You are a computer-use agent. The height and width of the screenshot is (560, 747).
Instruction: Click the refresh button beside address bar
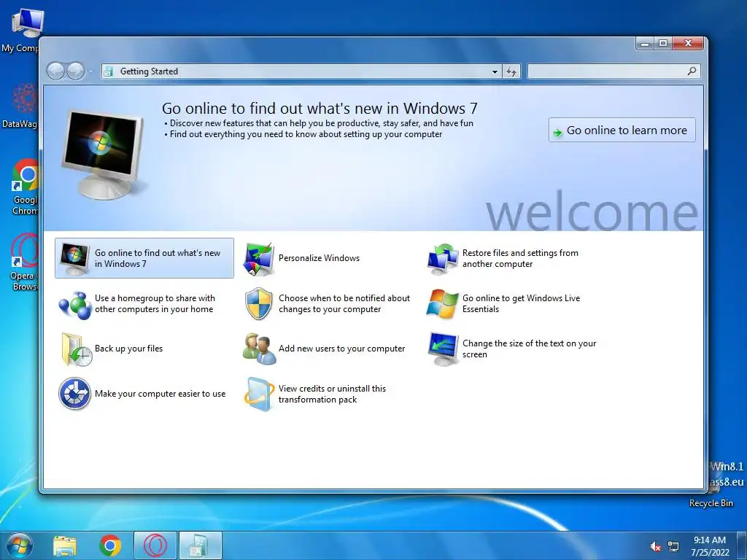tap(511, 71)
